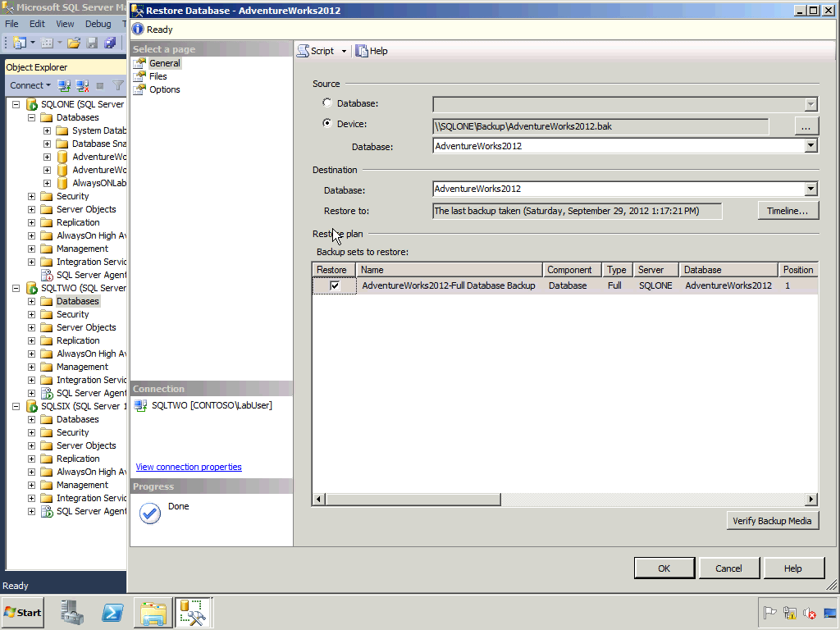
Task: Open the Object Explorer filter icon
Action: pos(117,85)
